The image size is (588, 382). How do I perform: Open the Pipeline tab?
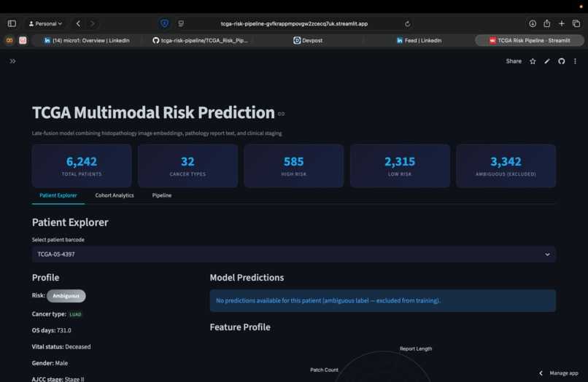(x=162, y=195)
